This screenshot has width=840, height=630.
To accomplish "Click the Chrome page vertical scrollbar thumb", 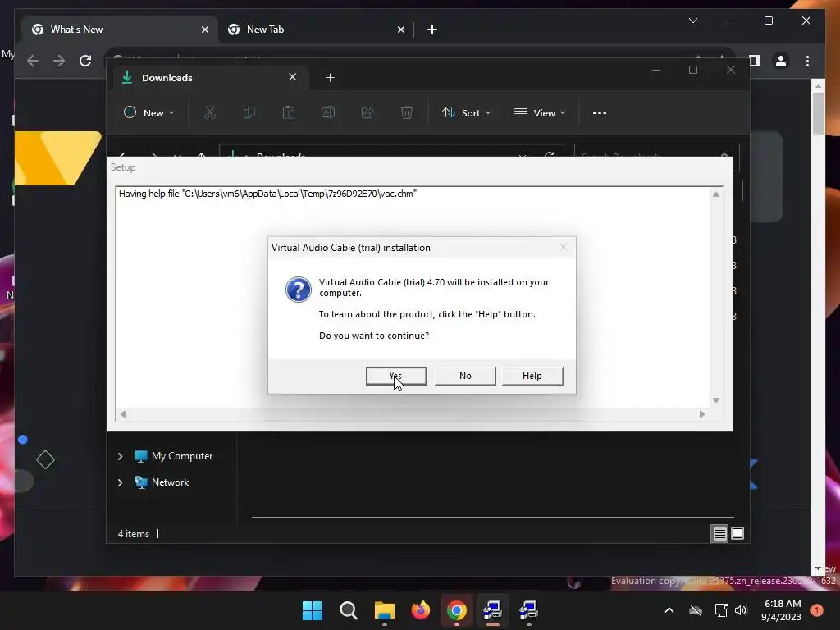I will tap(818, 113).
